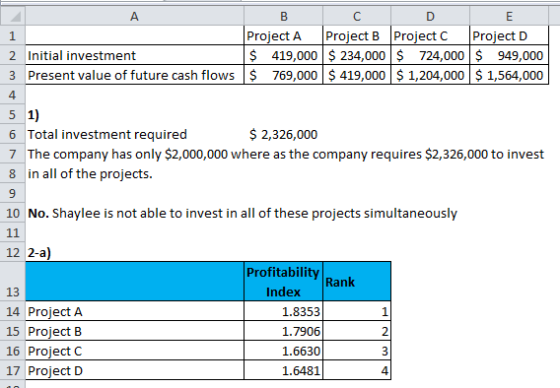The height and width of the screenshot is (388, 560).
Task: Select cell with $ 724,000
Action: [430, 55]
